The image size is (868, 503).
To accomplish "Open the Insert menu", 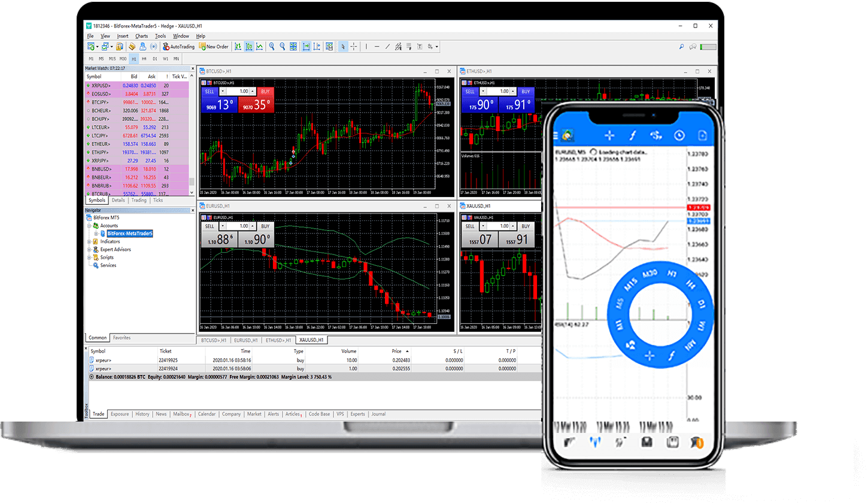I will point(123,36).
